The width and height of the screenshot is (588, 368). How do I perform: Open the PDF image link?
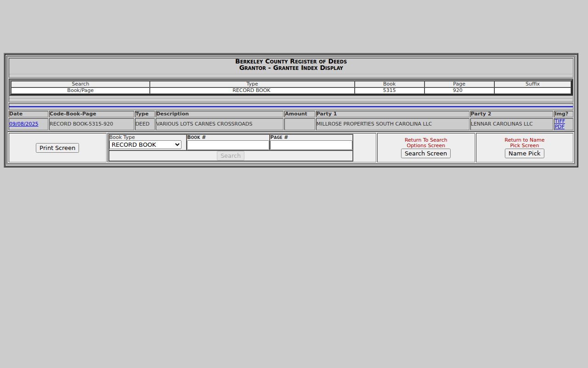tap(560, 126)
